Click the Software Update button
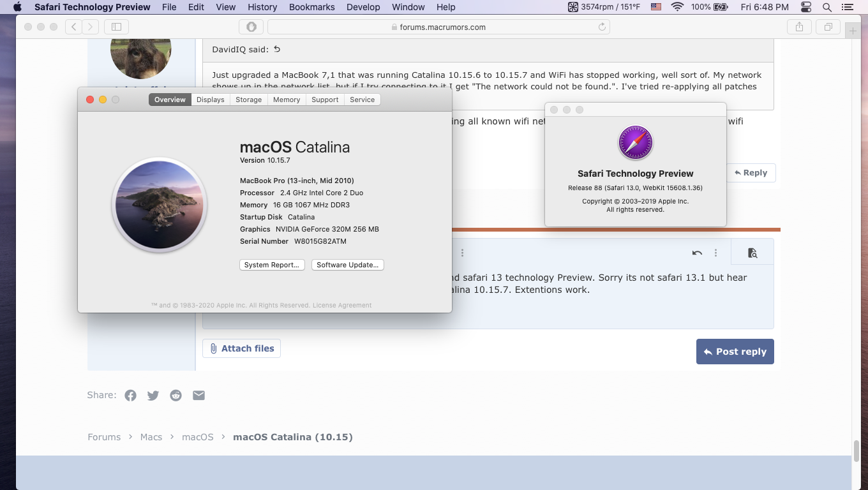The image size is (868, 490). pyautogui.click(x=348, y=265)
